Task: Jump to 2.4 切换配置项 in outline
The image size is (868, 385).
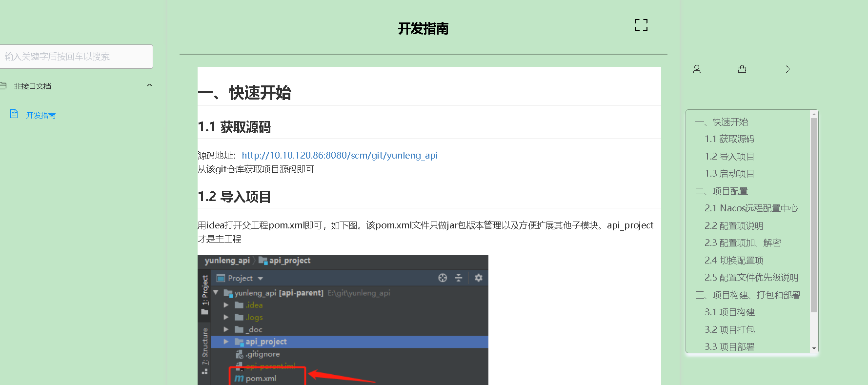Action: 734,261
